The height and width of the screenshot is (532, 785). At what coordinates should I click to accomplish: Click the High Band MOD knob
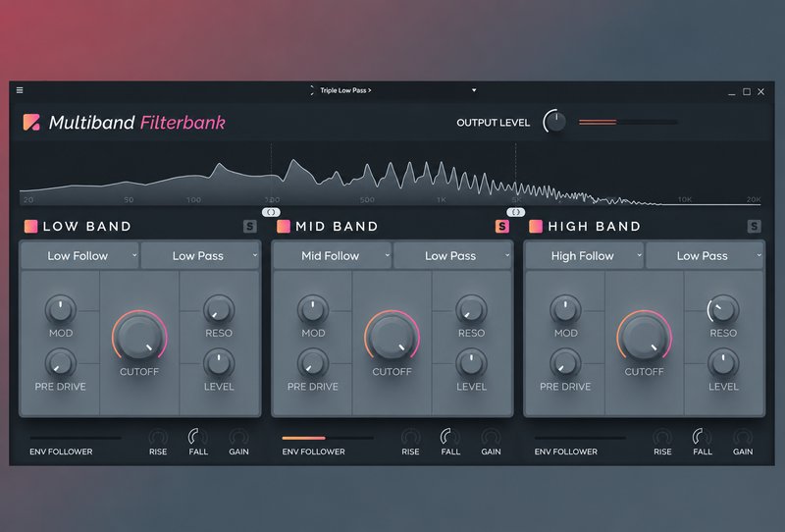click(565, 309)
